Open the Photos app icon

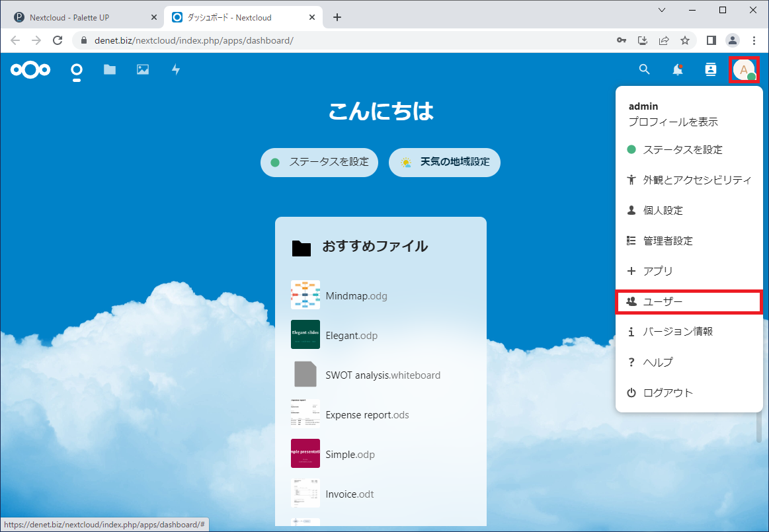[143, 69]
